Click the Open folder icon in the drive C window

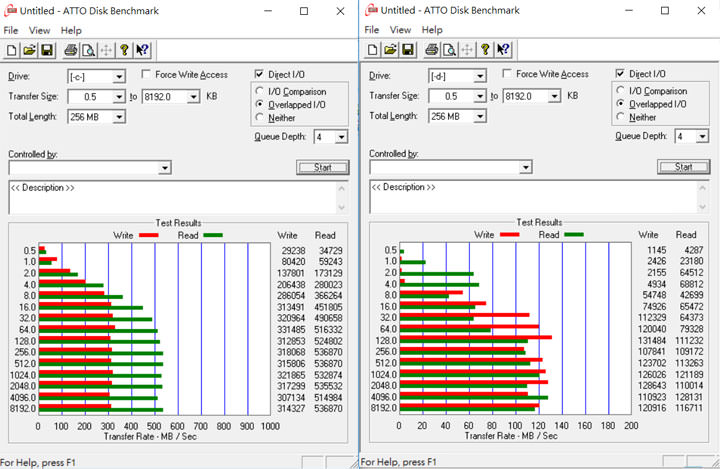tap(30, 50)
